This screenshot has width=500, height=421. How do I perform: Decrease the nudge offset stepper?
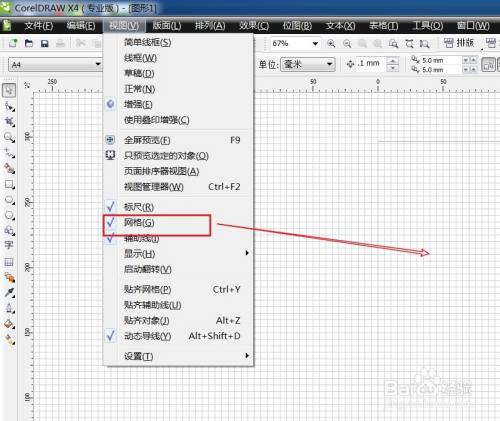click(x=393, y=68)
